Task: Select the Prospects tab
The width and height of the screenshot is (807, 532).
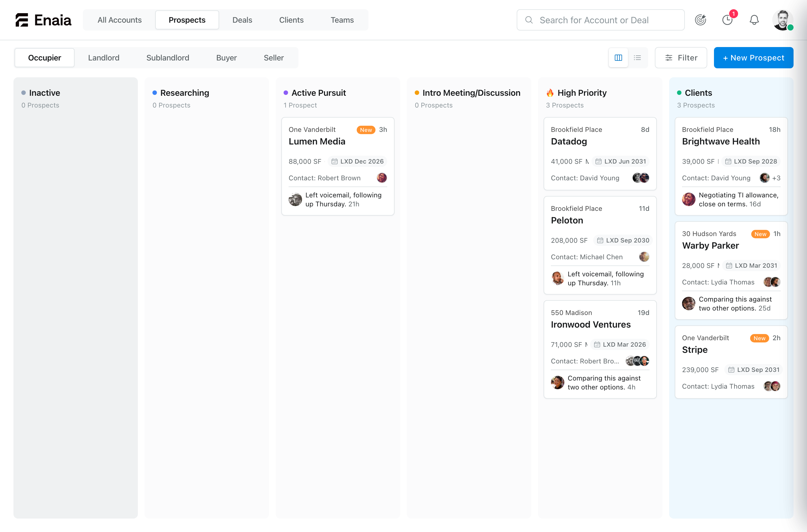Action: tap(187, 20)
